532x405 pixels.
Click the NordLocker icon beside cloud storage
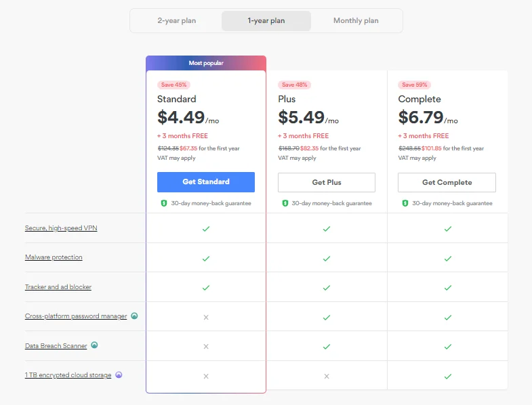point(119,375)
